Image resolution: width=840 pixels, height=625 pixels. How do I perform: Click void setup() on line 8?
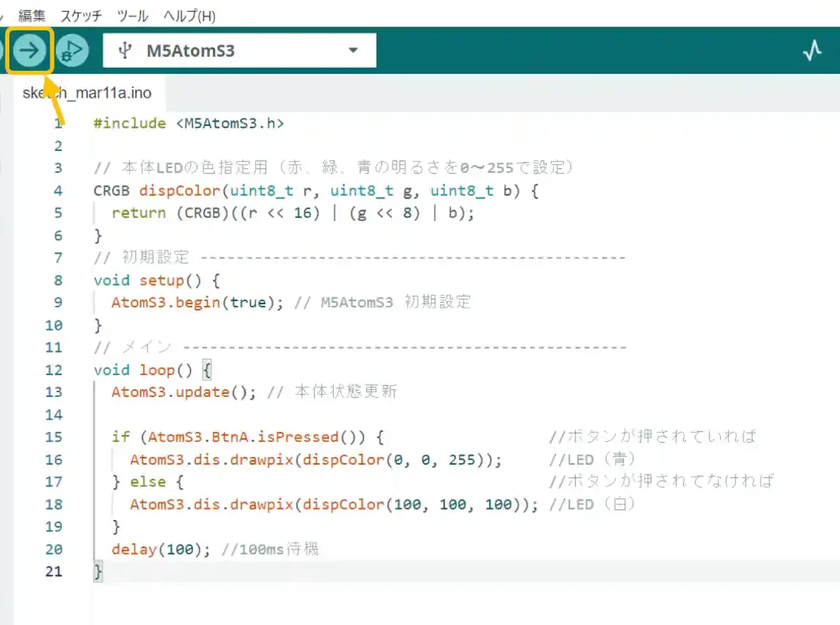click(147, 280)
